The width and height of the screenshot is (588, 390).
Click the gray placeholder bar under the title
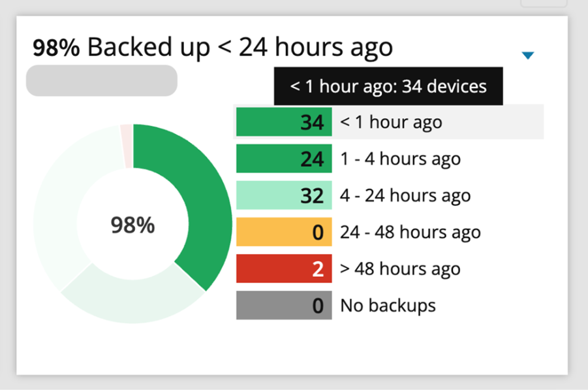101,80
